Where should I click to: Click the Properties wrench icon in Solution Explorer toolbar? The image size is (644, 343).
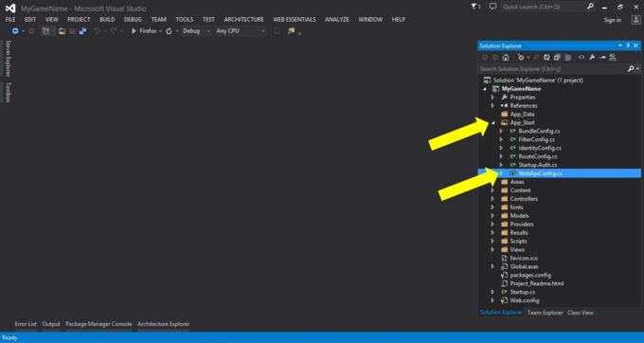click(x=592, y=58)
